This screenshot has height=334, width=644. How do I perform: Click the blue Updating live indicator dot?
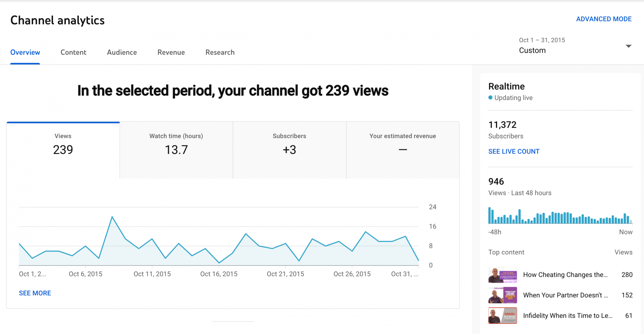(490, 98)
